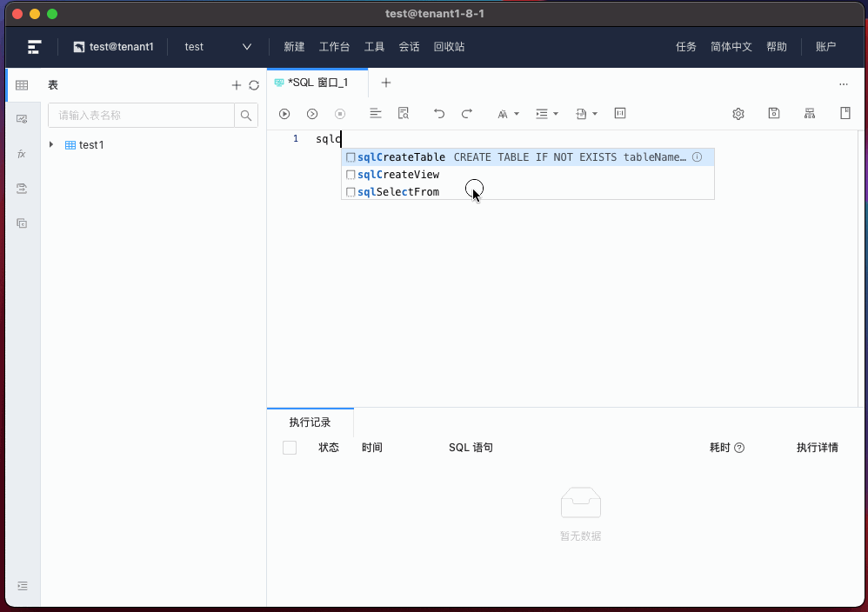868x612 pixels.
Task: Open the 帮助 menu
Action: [x=777, y=47]
